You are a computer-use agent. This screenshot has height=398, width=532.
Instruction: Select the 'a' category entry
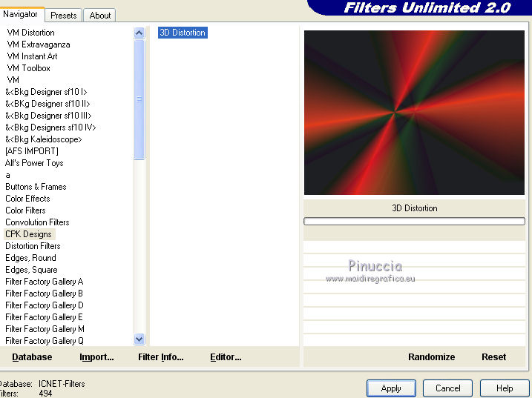coord(7,175)
